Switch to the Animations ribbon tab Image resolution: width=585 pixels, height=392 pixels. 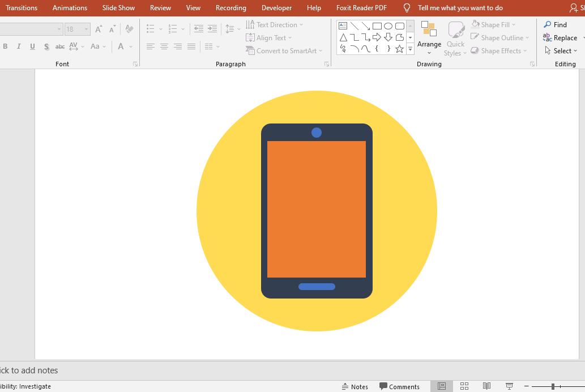click(x=70, y=7)
